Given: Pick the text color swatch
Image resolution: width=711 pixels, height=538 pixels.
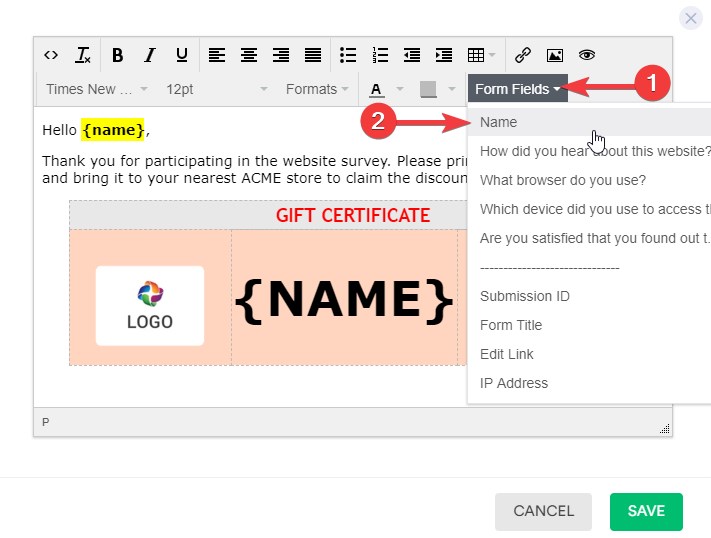Looking at the screenshot, I should click(x=377, y=89).
